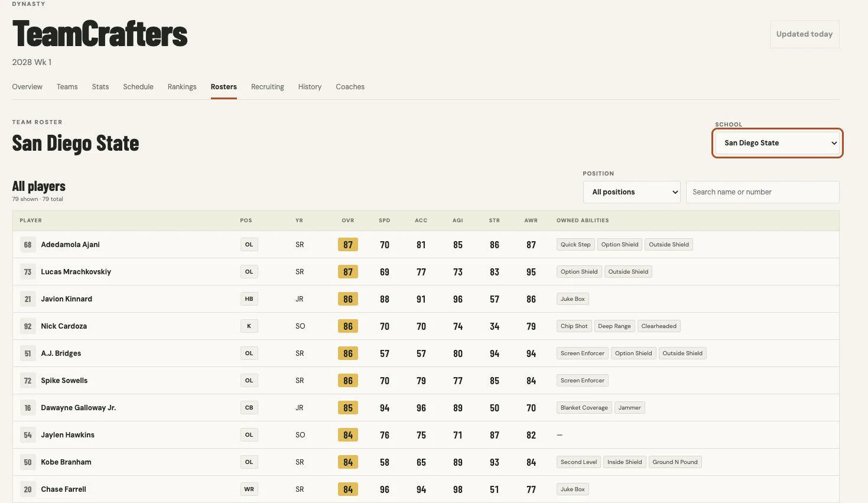Open Dawayne Galloway Jr. entry

(x=79, y=408)
